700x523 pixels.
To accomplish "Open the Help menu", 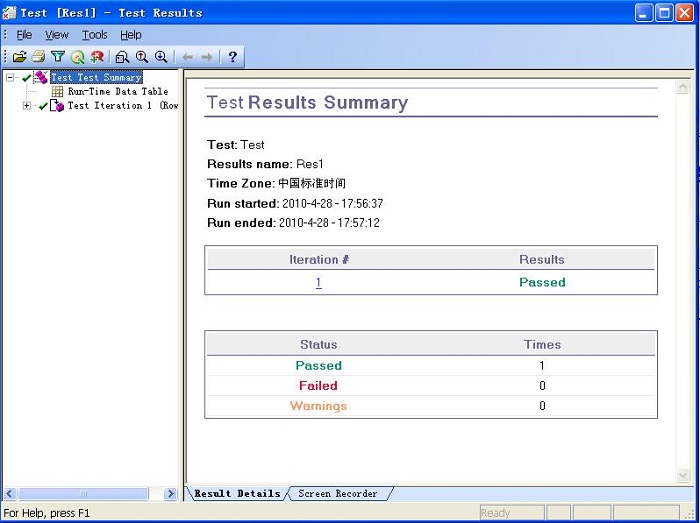I will pyautogui.click(x=131, y=35).
